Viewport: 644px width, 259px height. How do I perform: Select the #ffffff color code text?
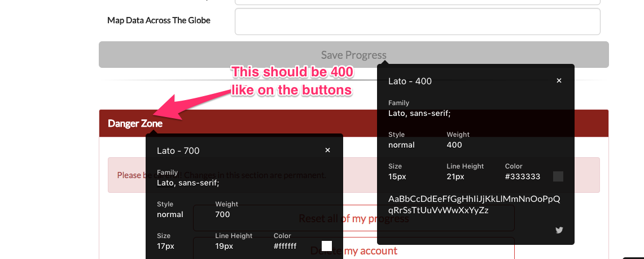pyautogui.click(x=285, y=246)
